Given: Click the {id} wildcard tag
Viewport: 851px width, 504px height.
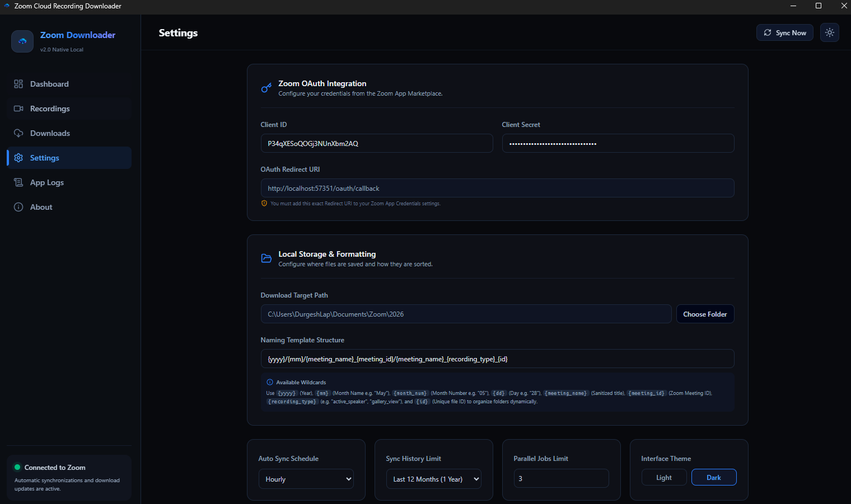Looking at the screenshot, I should (422, 402).
